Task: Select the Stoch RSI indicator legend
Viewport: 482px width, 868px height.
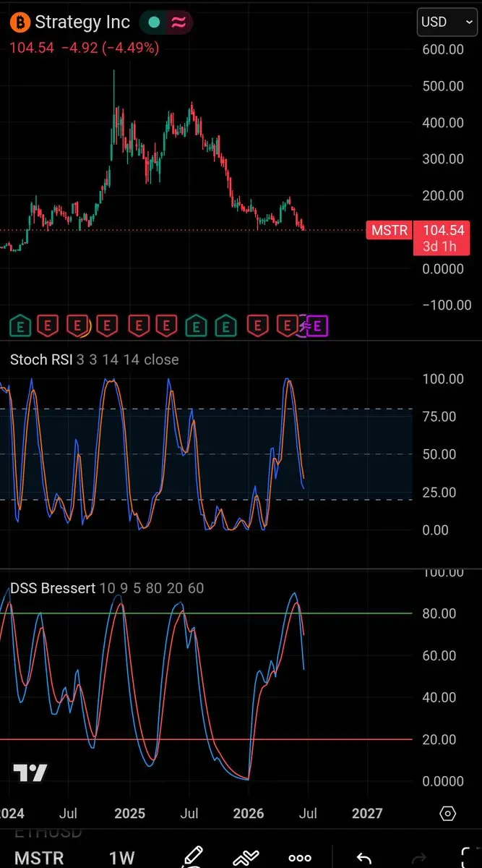Action: [94, 359]
